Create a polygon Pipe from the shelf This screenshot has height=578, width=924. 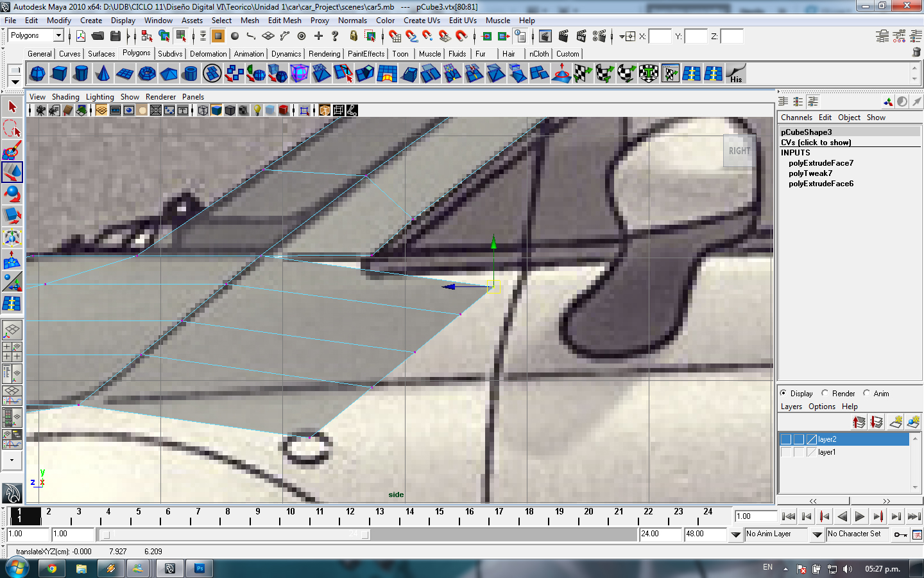[x=191, y=74]
